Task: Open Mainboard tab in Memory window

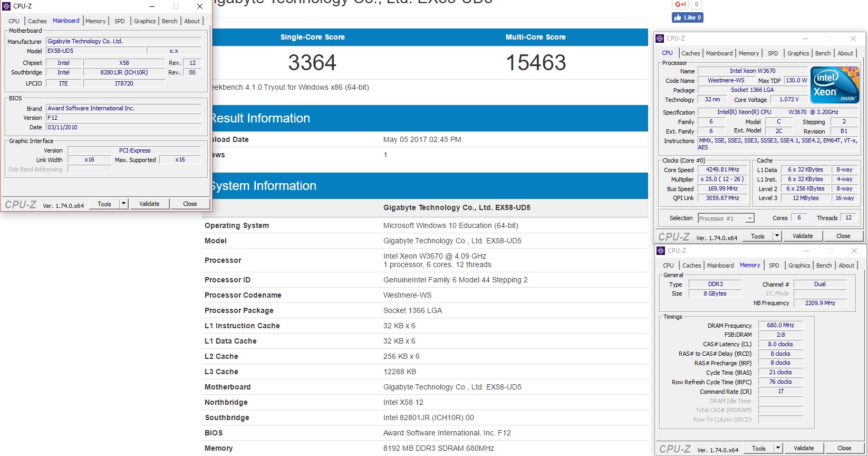Action: [720, 265]
